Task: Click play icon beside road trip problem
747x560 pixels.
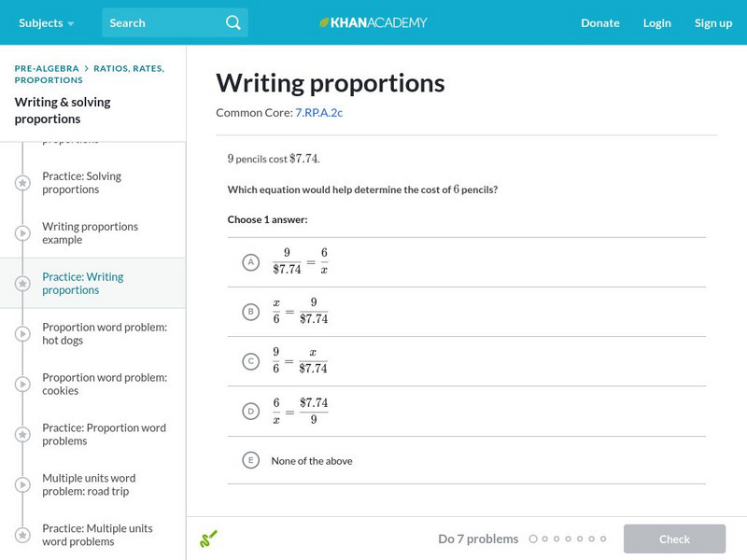Action: point(22,485)
